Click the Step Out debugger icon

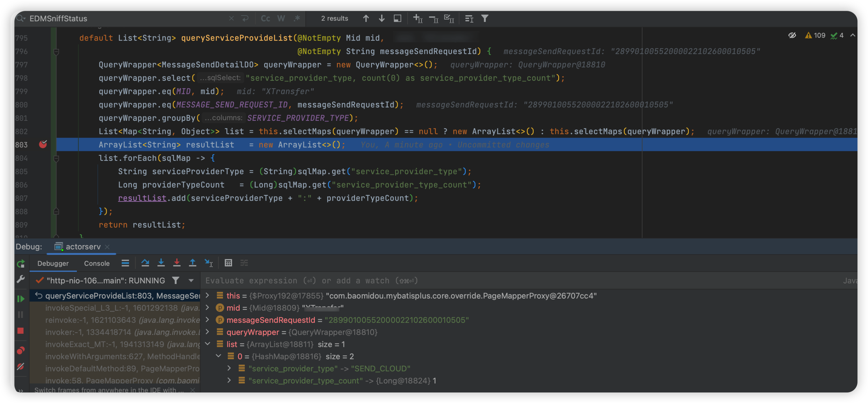coord(192,263)
